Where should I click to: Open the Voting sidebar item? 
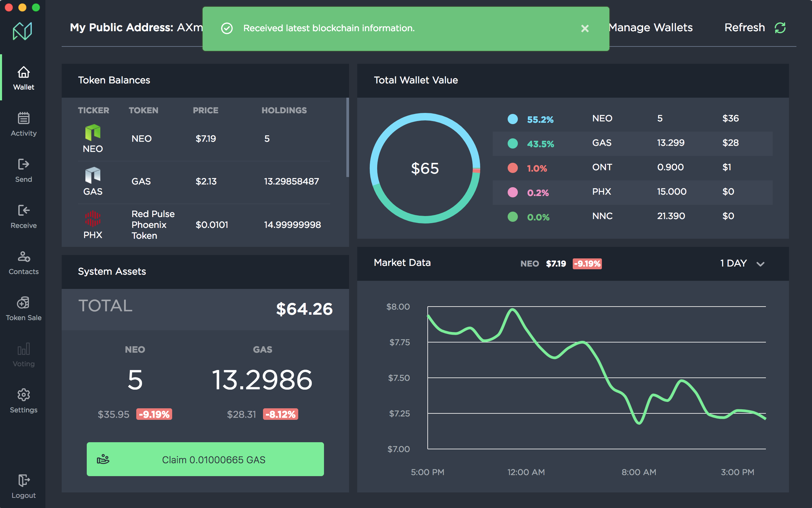23,355
